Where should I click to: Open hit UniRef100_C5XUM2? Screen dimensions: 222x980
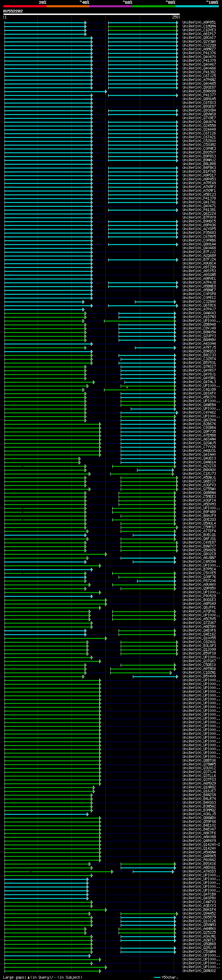(199, 145)
